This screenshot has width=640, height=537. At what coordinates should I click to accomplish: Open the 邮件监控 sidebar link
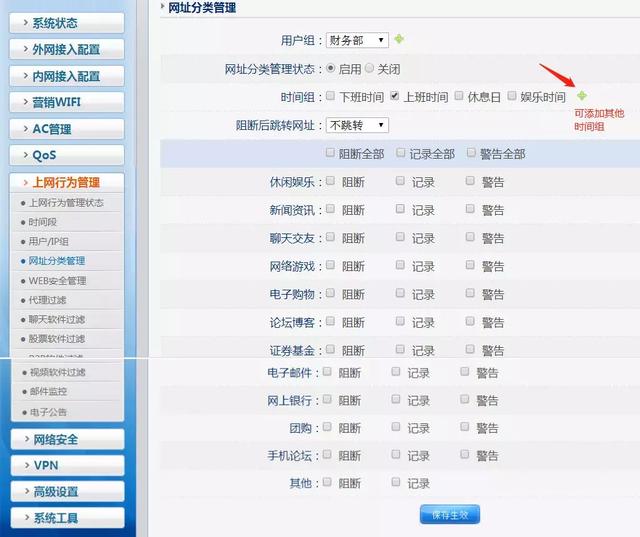click(x=49, y=392)
